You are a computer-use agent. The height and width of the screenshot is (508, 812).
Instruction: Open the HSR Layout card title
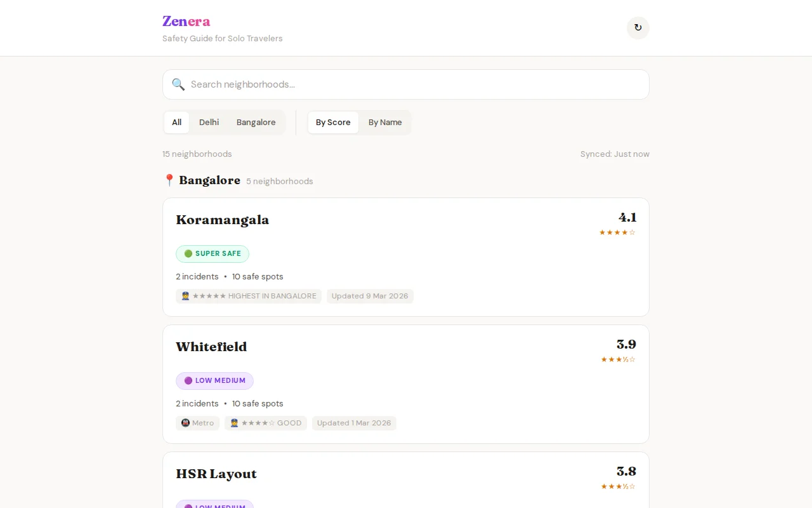click(216, 474)
